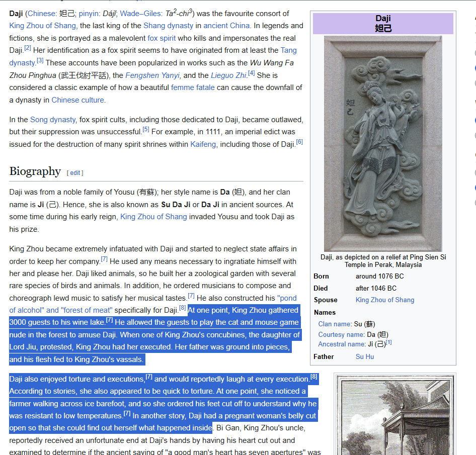Open King Zhou of Shang link in Biography
Screen dimensions: 476x455
point(153,217)
